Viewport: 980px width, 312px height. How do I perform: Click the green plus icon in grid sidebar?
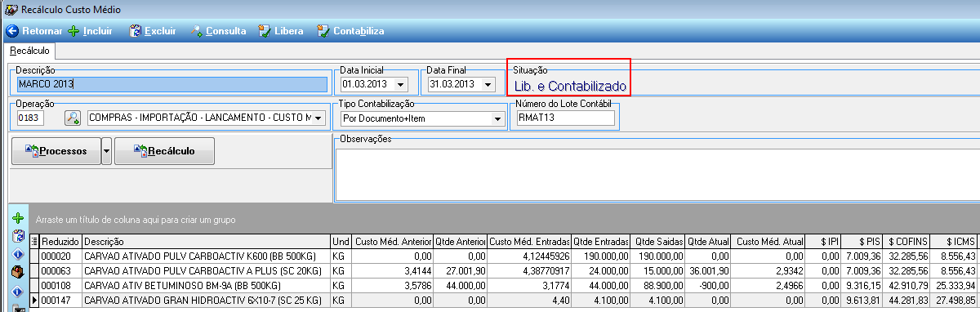[x=18, y=219]
